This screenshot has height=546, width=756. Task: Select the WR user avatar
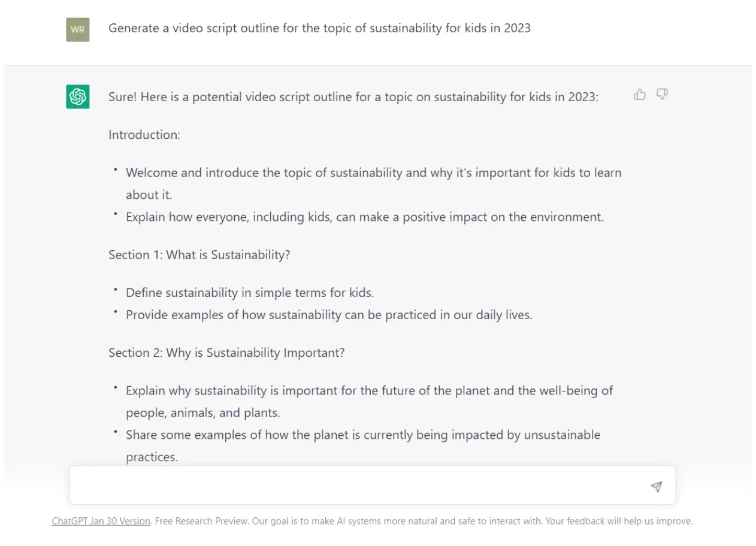(77, 30)
